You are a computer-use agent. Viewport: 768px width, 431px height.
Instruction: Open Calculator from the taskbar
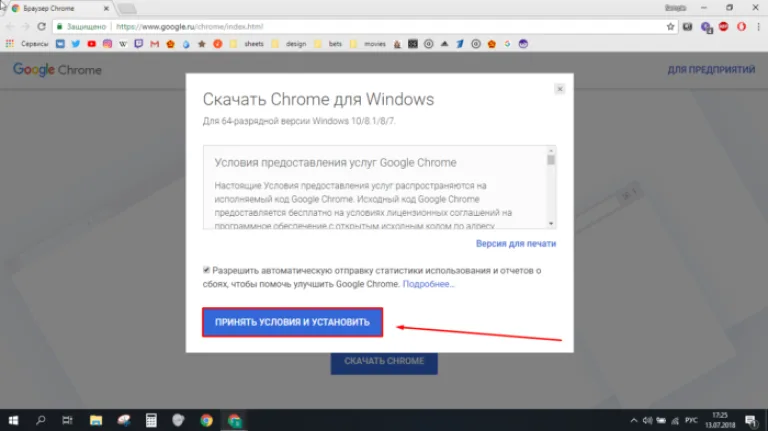(x=151, y=420)
